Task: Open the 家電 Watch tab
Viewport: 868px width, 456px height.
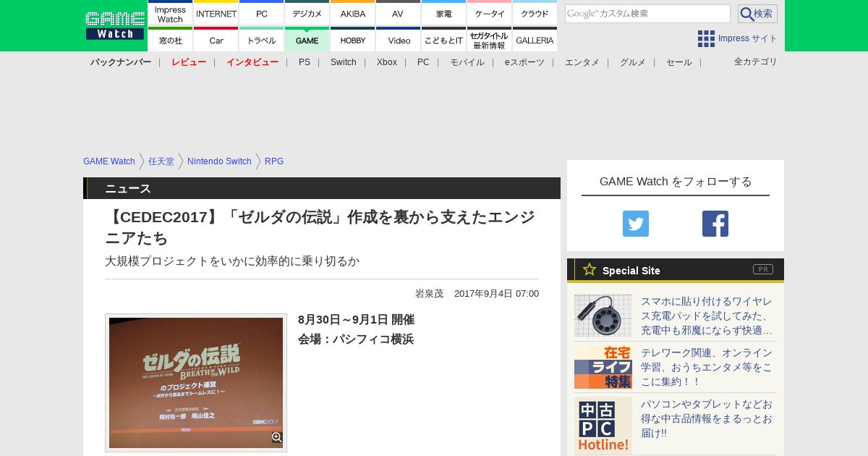Action: (x=443, y=13)
